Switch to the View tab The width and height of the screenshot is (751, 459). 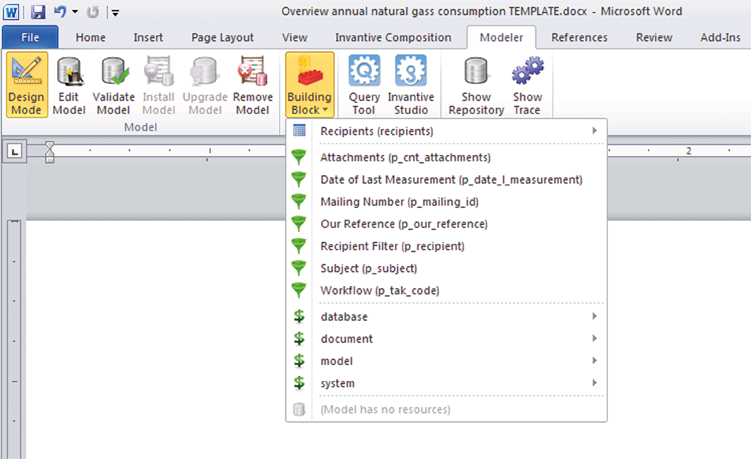coord(295,37)
